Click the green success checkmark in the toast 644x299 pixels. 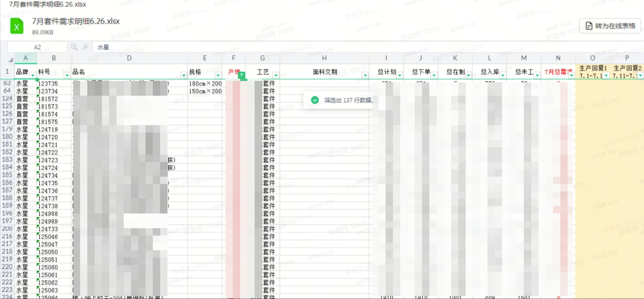[x=315, y=100]
